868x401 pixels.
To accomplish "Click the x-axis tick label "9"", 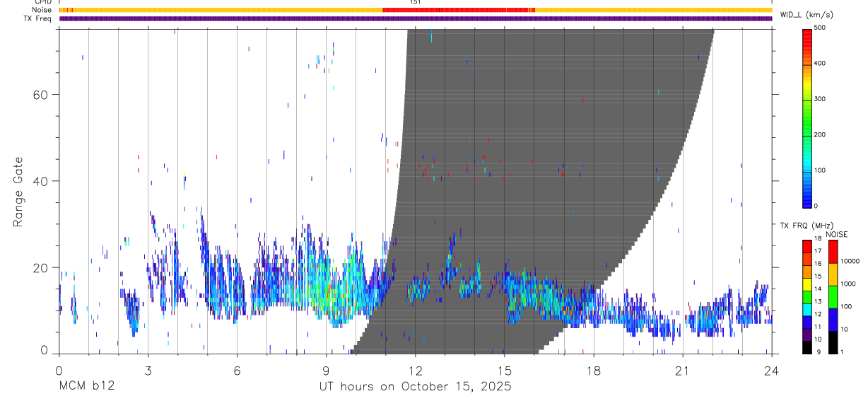I will coord(327,370).
